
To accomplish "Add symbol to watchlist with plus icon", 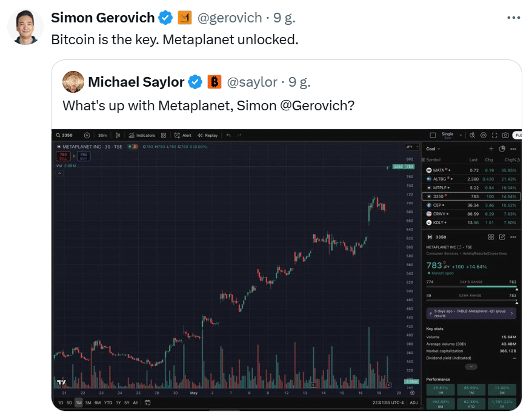I will pyautogui.click(x=491, y=149).
